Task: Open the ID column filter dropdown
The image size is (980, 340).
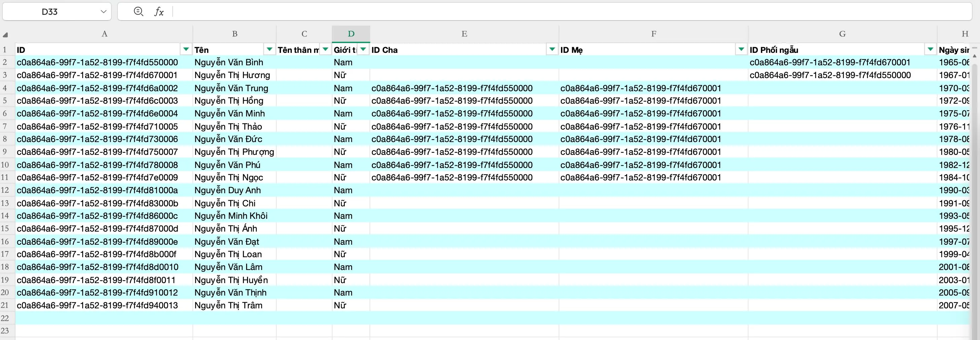Action: tap(186, 49)
